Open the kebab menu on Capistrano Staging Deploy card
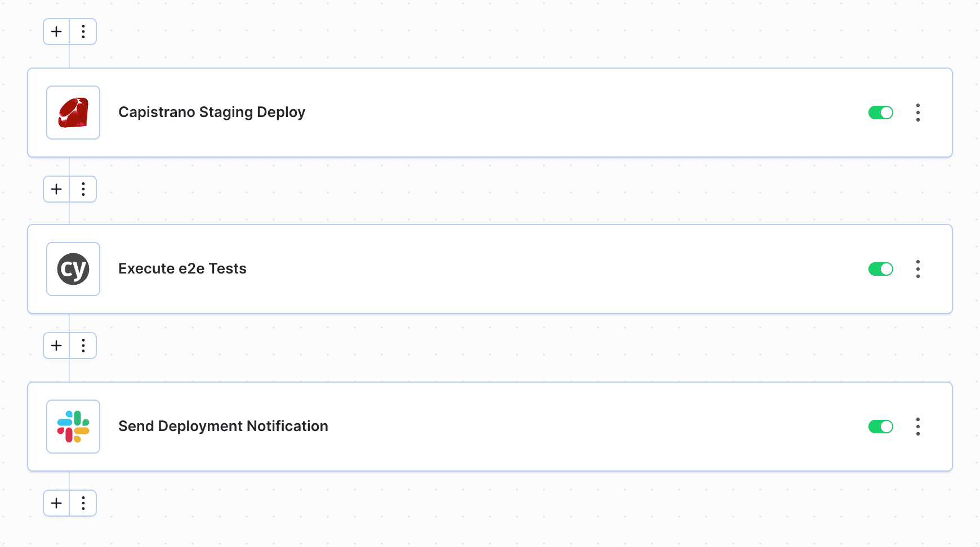 coord(918,113)
